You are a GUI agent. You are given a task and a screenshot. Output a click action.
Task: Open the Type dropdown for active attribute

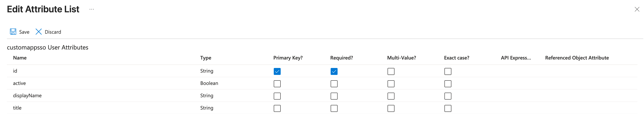point(209,83)
